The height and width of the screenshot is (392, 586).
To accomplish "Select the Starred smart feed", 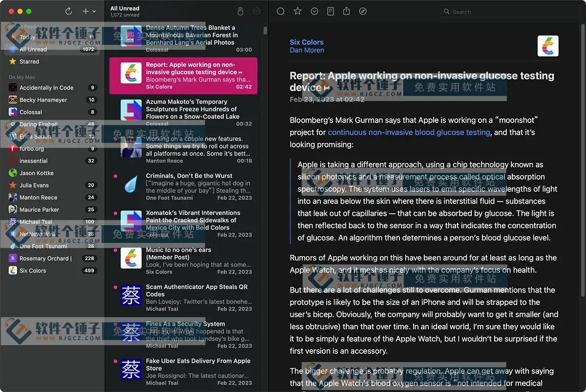I will click(x=52, y=62).
